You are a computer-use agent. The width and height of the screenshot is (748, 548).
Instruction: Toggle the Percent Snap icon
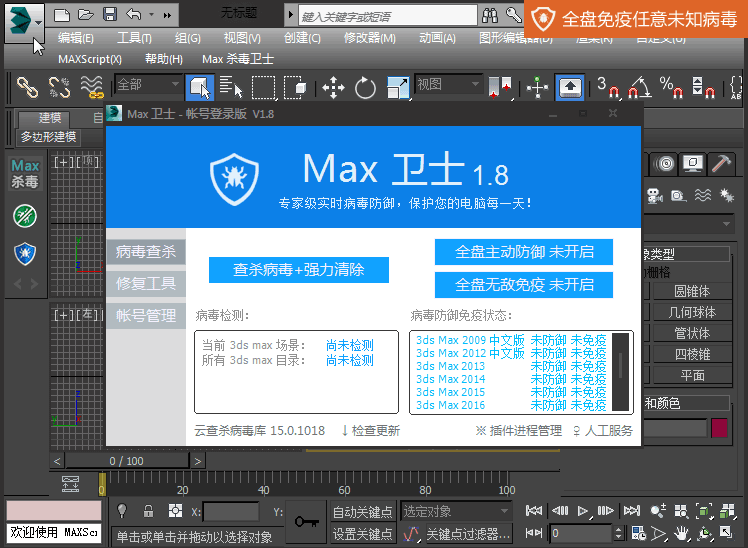point(671,88)
